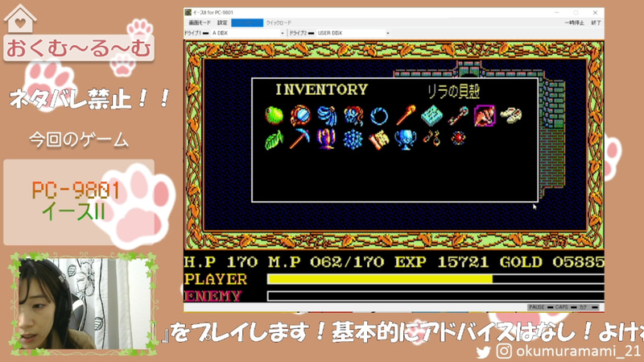Click the Twitter bird icon
Viewport: 644px width, 362px height.
coord(484,352)
